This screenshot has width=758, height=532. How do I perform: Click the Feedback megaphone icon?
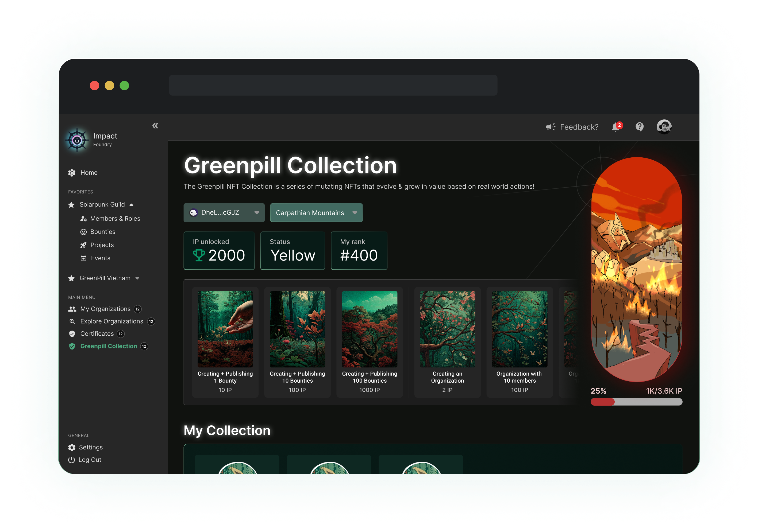(x=551, y=127)
